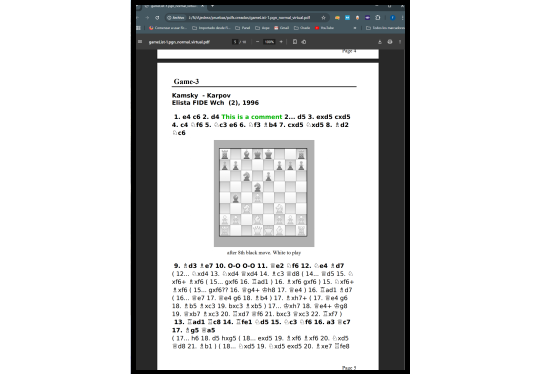Open the Panel bookmarks folder
Viewport: 540px width, 374px height.
tap(242, 28)
